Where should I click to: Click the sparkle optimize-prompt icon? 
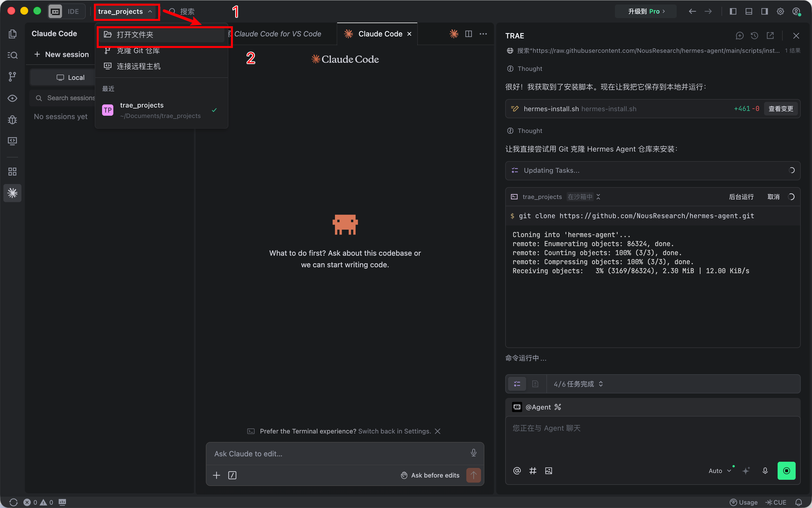(746, 471)
